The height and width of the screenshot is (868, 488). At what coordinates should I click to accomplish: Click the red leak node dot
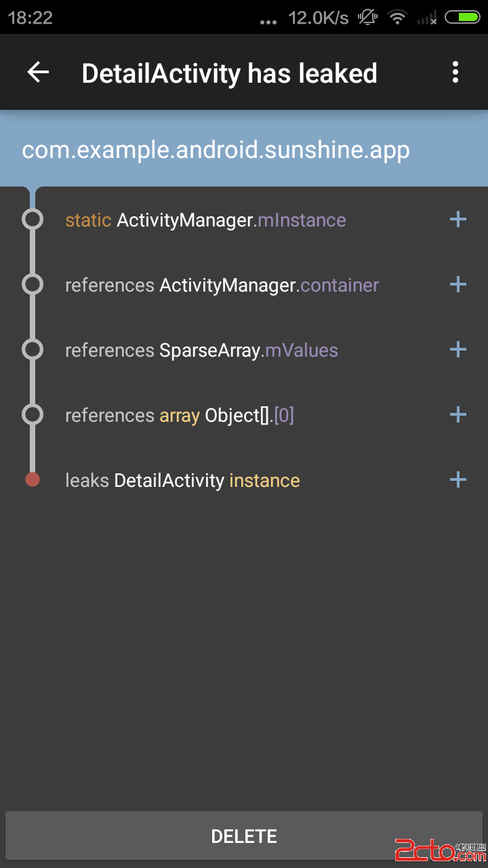pos(33,479)
